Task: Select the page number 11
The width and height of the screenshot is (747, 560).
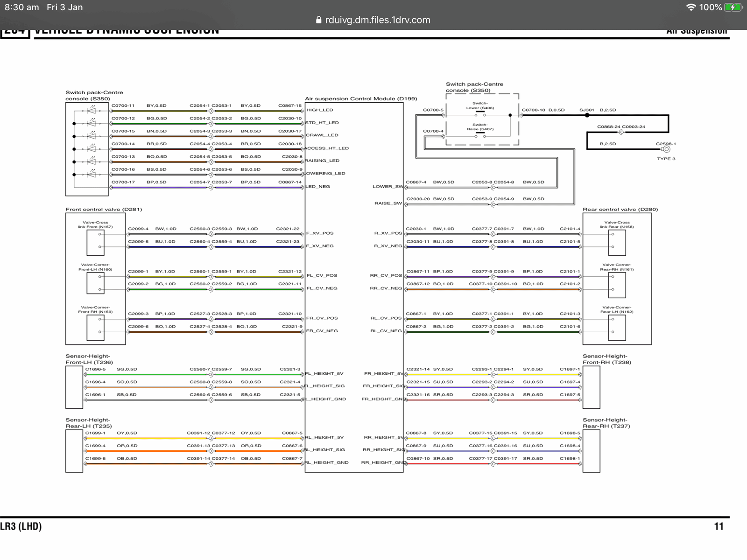Action: click(719, 526)
